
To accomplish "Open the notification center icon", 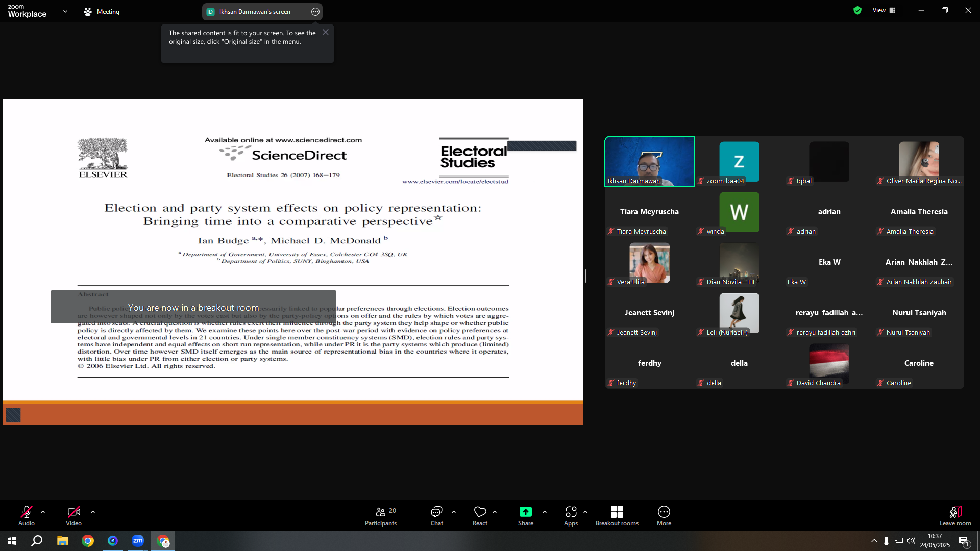I will click(964, 541).
